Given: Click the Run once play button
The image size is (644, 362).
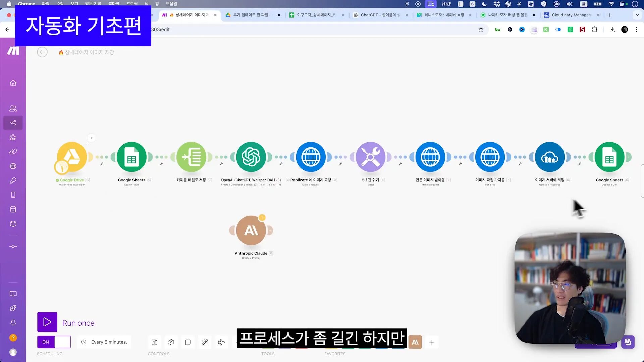Looking at the screenshot, I should 47,322.
